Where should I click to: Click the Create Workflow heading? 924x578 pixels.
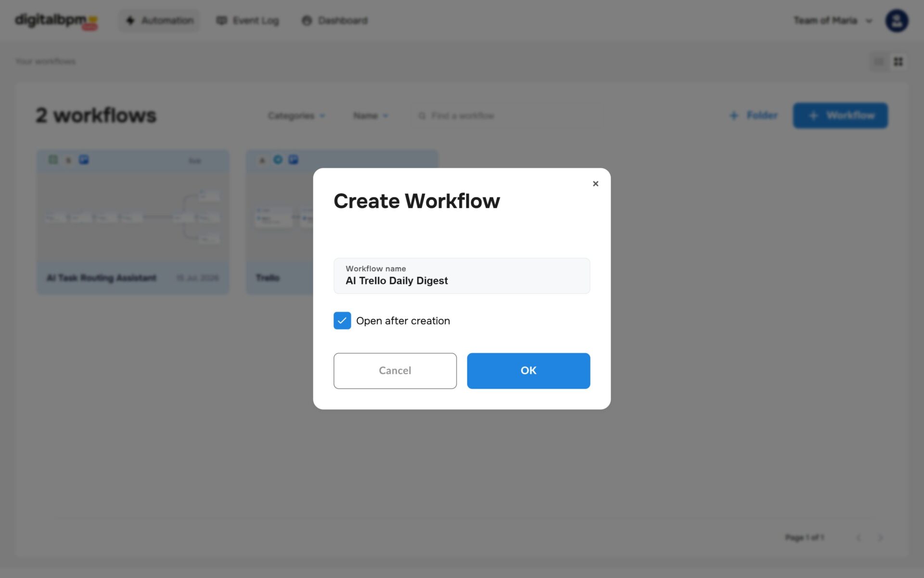click(417, 201)
